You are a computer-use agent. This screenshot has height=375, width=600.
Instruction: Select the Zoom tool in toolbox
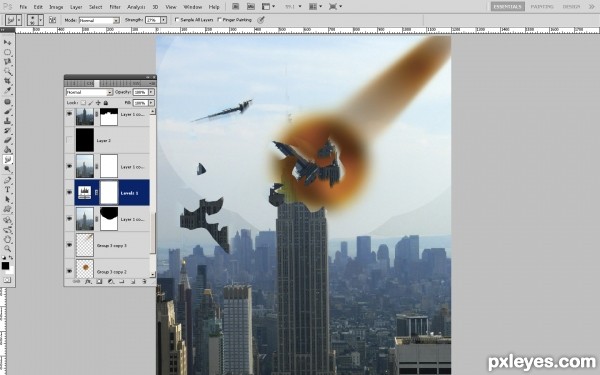tap(7, 249)
